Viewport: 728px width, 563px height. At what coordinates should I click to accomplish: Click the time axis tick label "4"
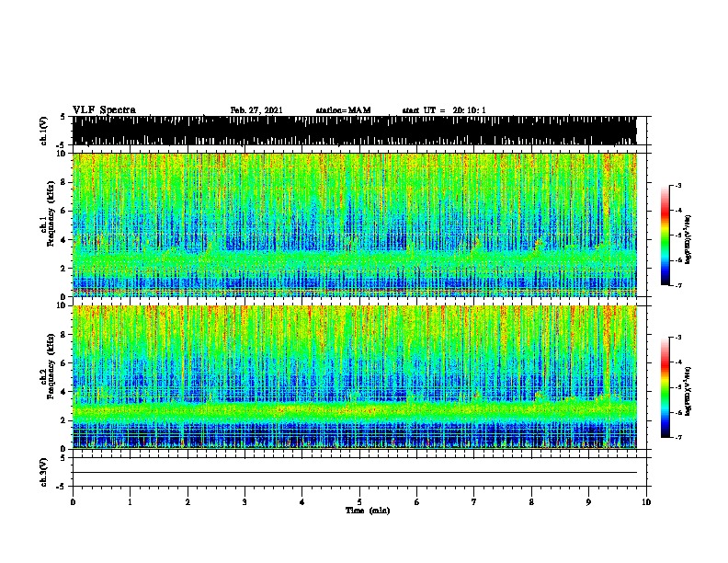click(302, 502)
